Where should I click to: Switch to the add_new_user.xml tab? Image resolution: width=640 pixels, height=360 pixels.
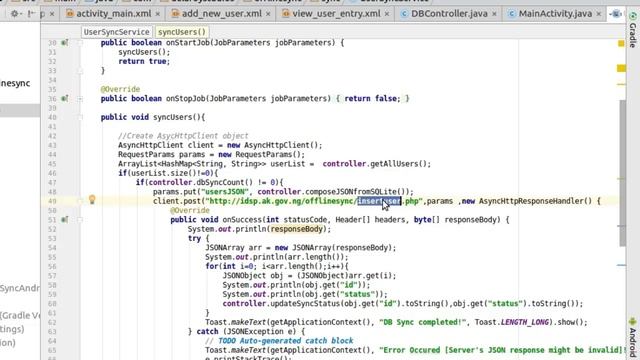[222, 14]
